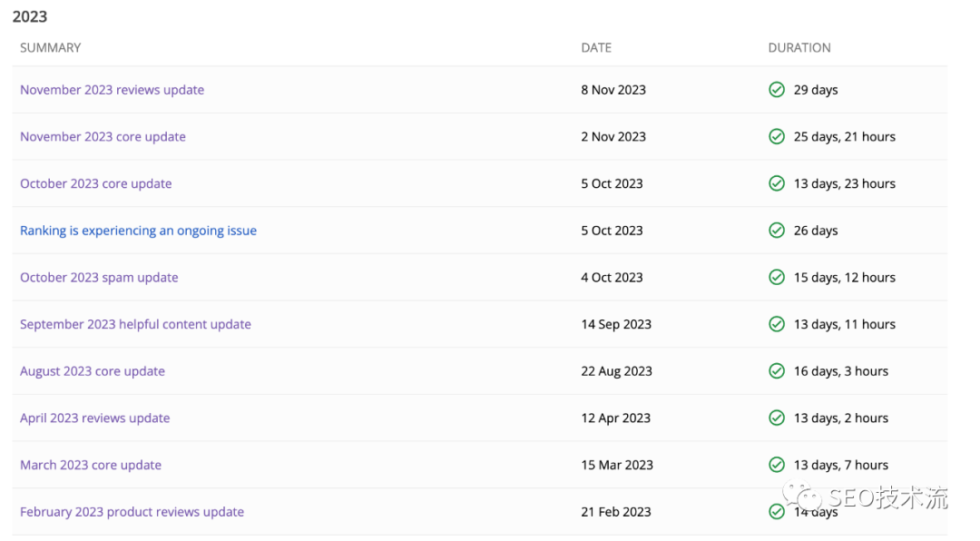Open the August 2023 core update link
The image size is (980, 541).
pos(93,371)
